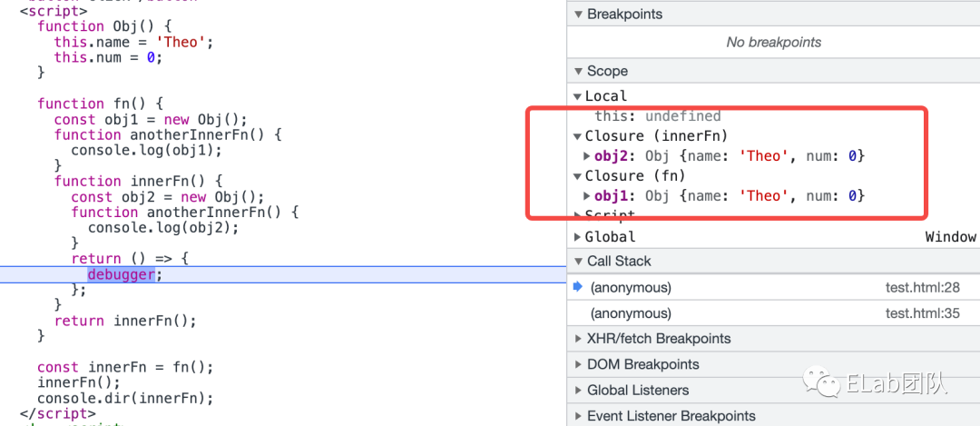980x426 pixels.
Task: Expand XHR/fetch Breakpoints section
Action: point(577,339)
